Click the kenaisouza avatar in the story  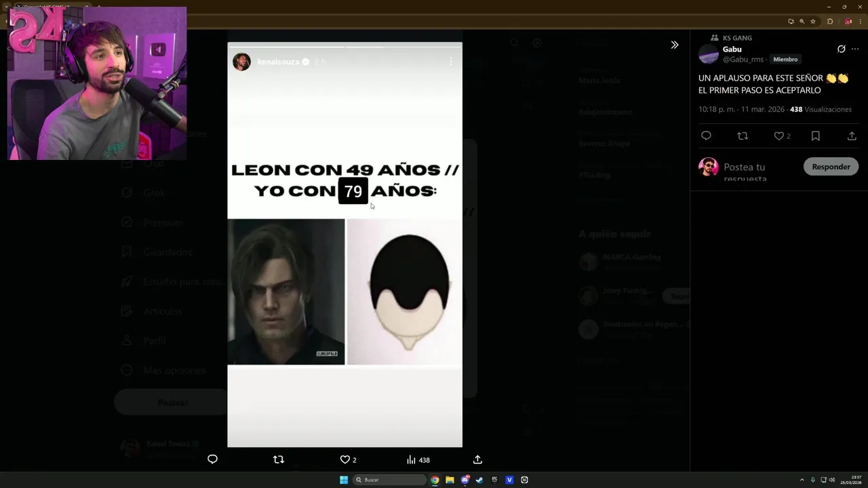click(241, 62)
